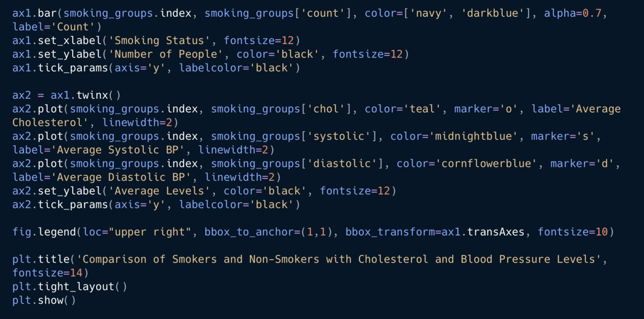
Task: Click the plt.show() line
Action: pyautogui.click(x=44, y=301)
